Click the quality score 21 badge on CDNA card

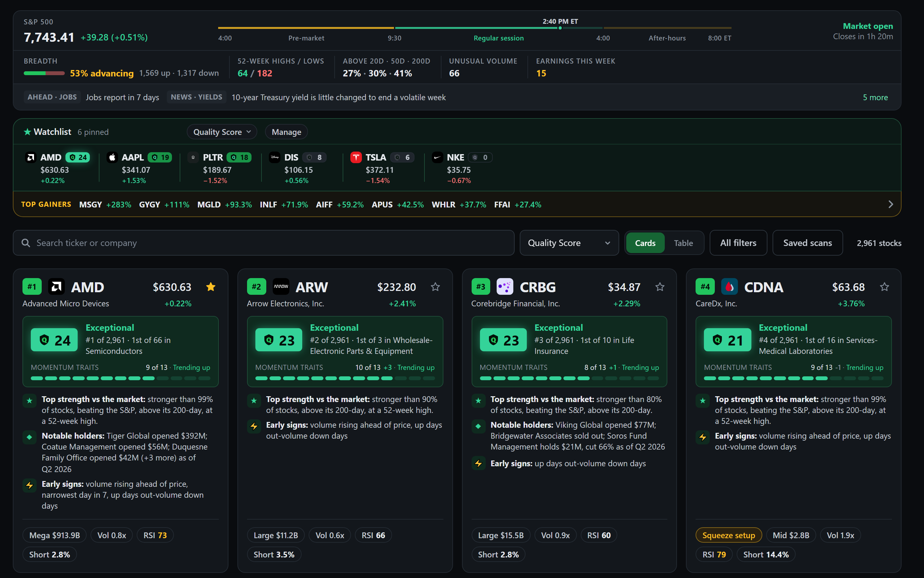click(x=727, y=340)
